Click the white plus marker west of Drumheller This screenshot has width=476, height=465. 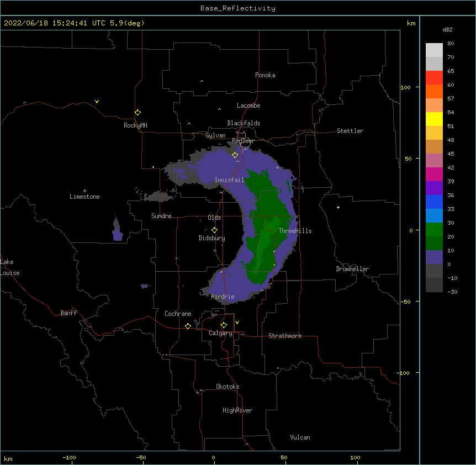(x=338, y=207)
